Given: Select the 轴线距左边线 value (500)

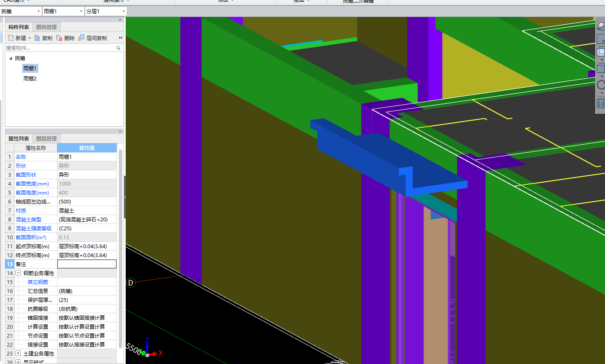Looking at the screenshot, I should click(87, 202).
